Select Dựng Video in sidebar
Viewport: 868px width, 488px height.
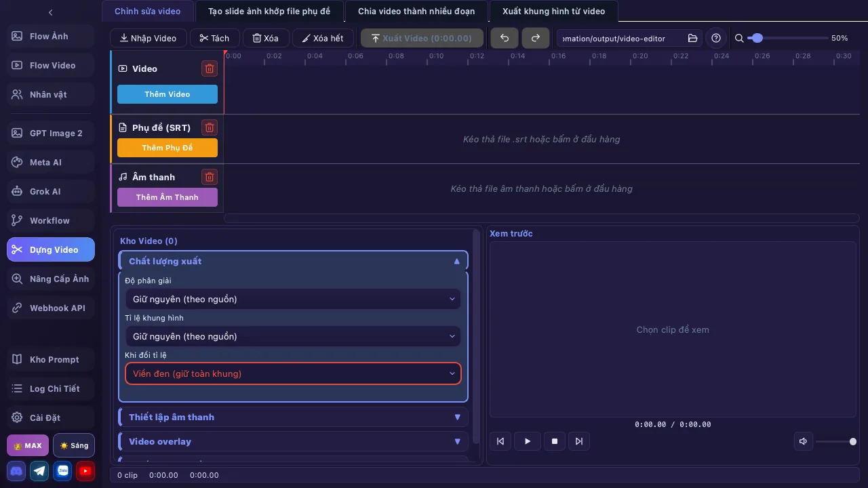pyautogui.click(x=51, y=249)
